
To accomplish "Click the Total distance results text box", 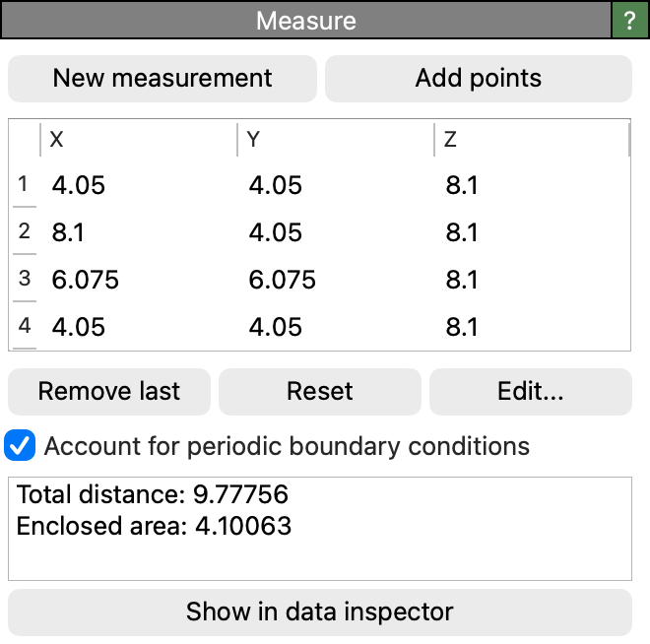I will click(x=320, y=529).
